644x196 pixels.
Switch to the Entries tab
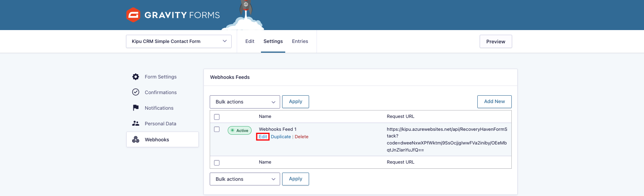pyautogui.click(x=300, y=41)
